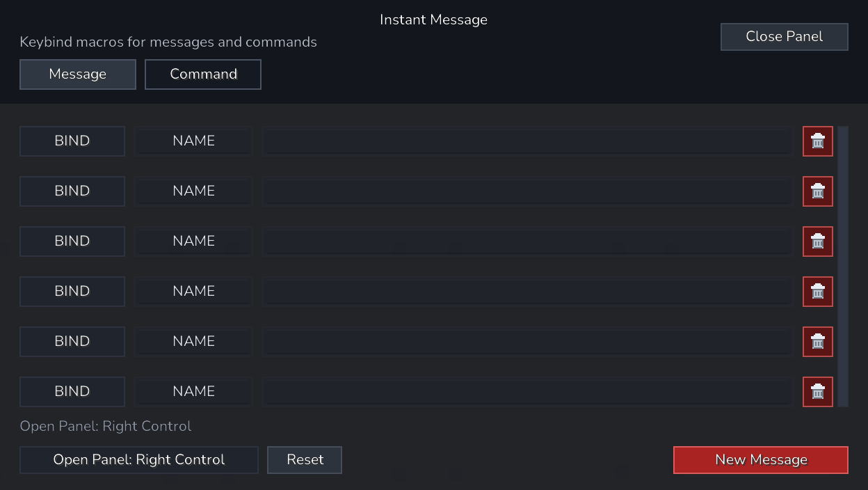Delete the first message row with trash icon

[x=818, y=141]
